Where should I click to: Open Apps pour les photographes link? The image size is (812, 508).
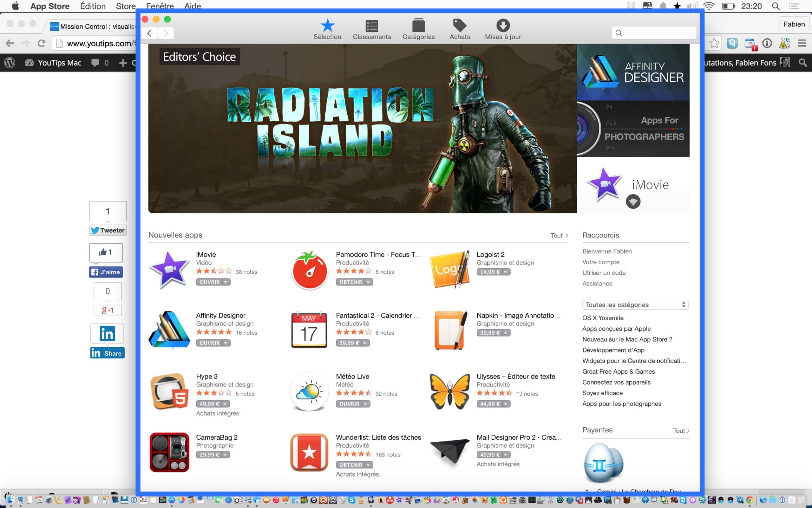click(x=622, y=404)
